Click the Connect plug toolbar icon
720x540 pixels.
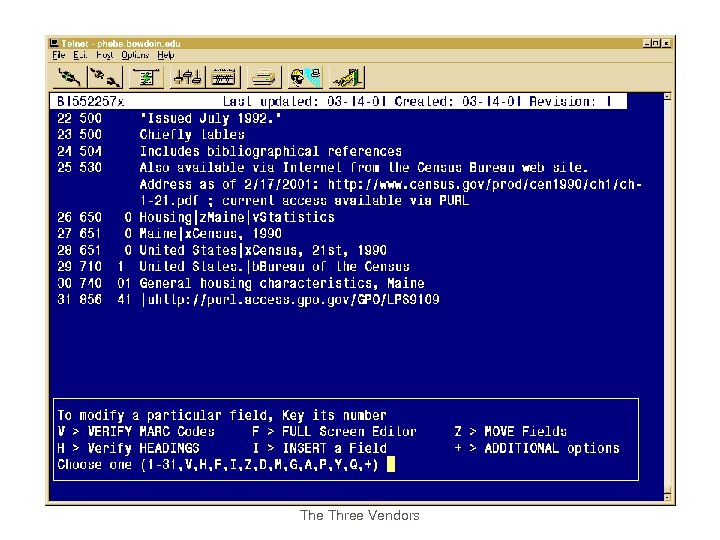(70, 77)
